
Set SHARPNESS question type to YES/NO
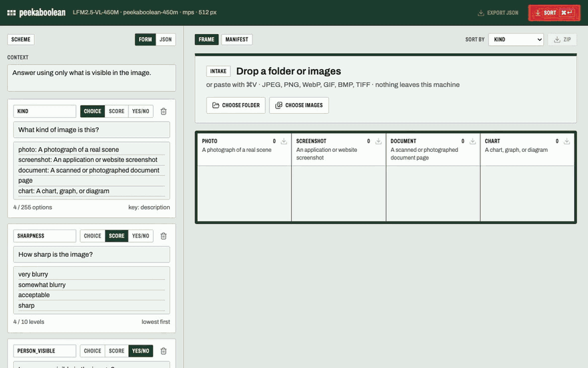point(140,236)
